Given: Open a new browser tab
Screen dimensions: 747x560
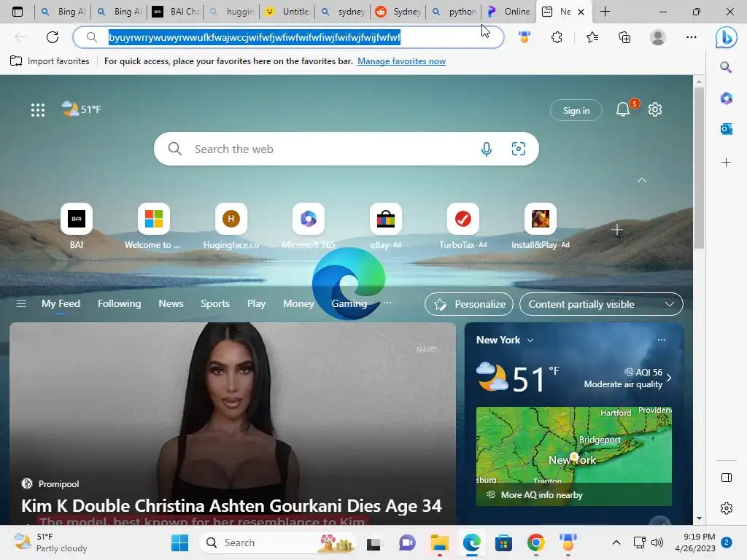Looking at the screenshot, I should 605,12.
